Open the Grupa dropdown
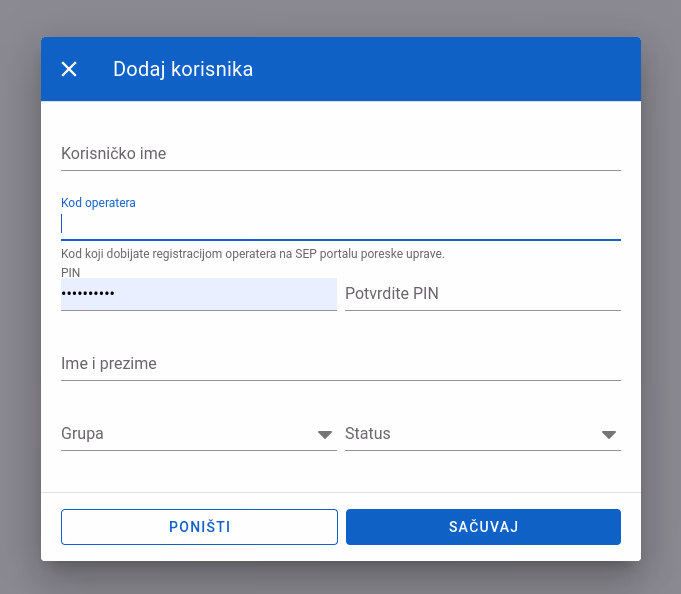The height and width of the screenshot is (594, 681). click(x=199, y=434)
